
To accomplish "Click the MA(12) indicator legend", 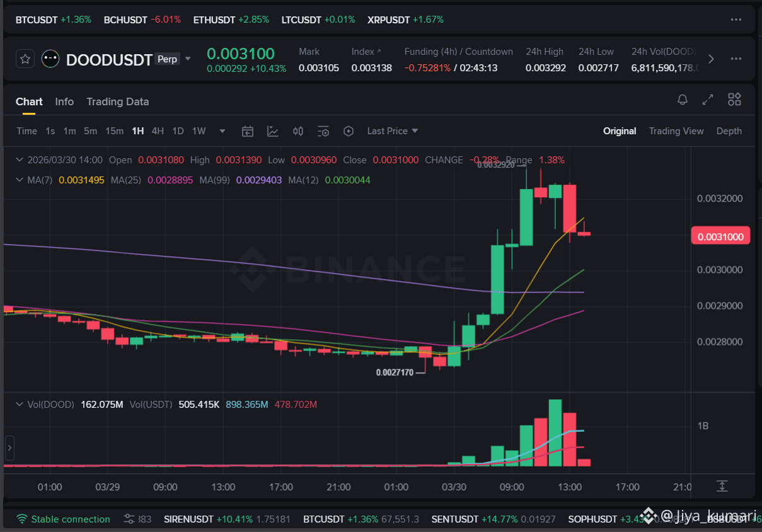I will coord(330,180).
